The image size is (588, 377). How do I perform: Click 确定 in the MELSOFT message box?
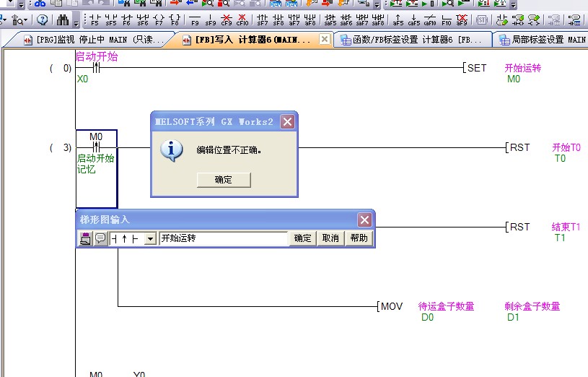tap(224, 180)
